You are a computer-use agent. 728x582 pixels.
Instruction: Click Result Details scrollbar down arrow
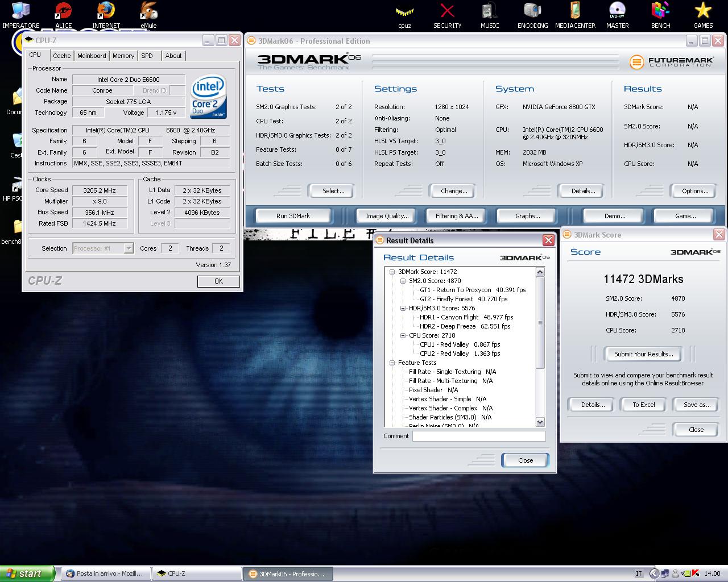click(540, 422)
